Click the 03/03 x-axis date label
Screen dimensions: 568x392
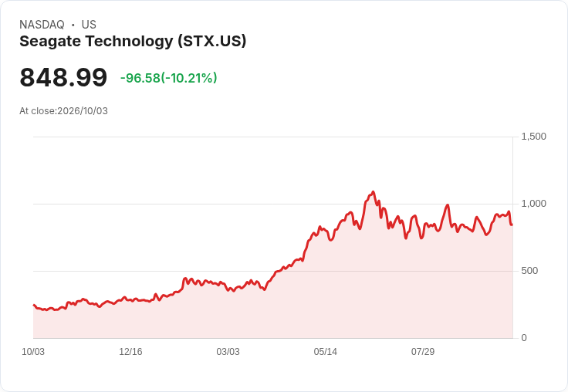pos(228,352)
